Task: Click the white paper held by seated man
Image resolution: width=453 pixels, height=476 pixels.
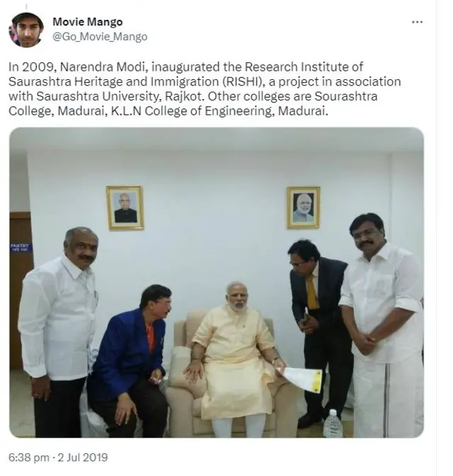Action: 303,379
